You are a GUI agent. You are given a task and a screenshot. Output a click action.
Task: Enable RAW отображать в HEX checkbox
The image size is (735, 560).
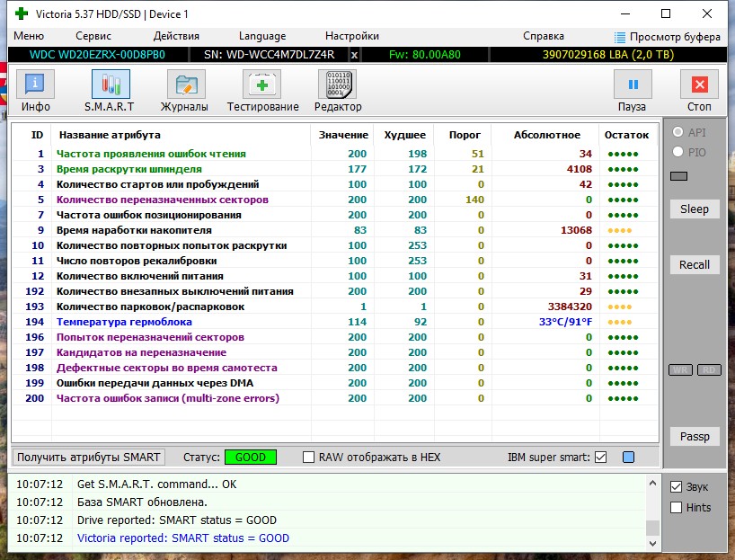point(308,457)
